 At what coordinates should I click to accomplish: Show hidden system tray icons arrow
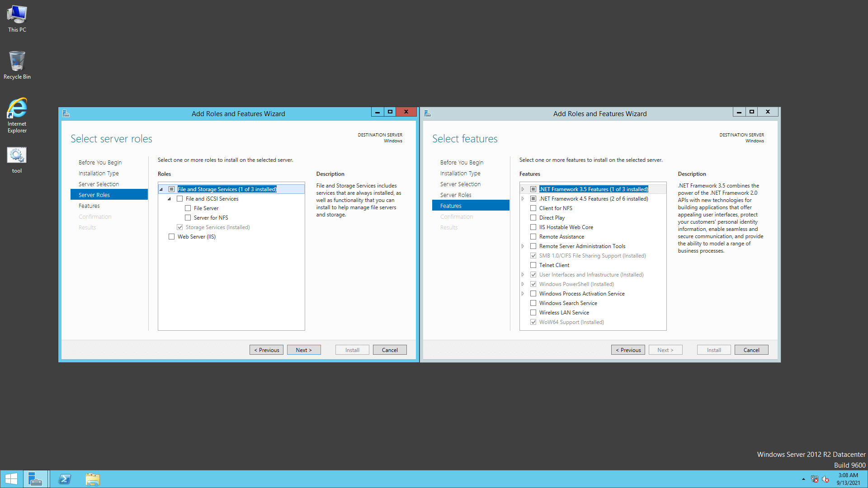pyautogui.click(x=803, y=479)
